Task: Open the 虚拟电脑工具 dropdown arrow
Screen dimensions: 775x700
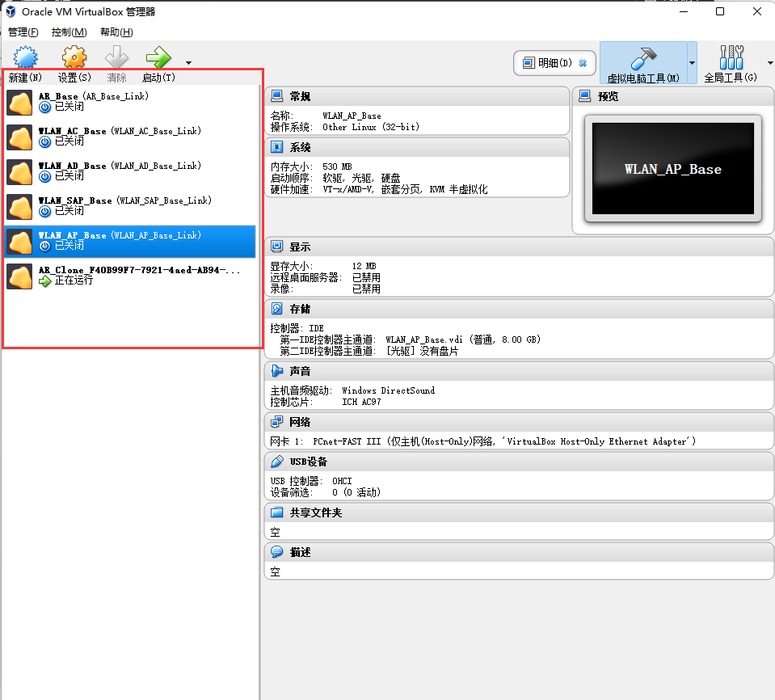Action: pos(690,61)
